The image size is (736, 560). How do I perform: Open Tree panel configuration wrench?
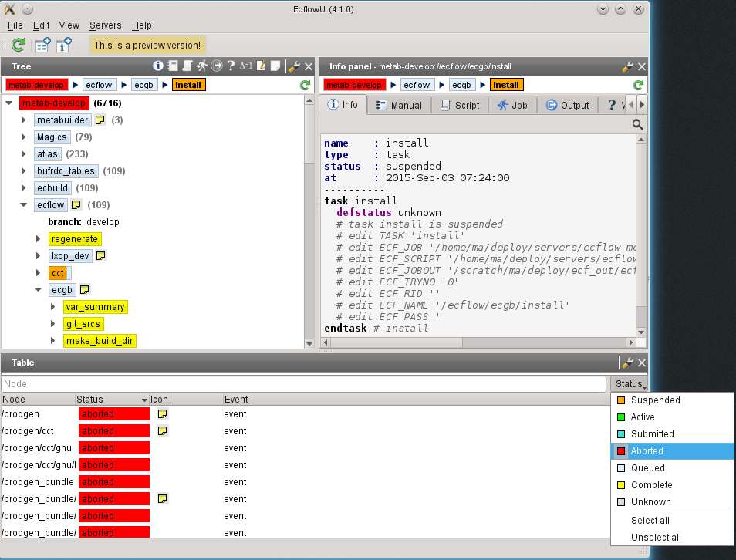294,66
